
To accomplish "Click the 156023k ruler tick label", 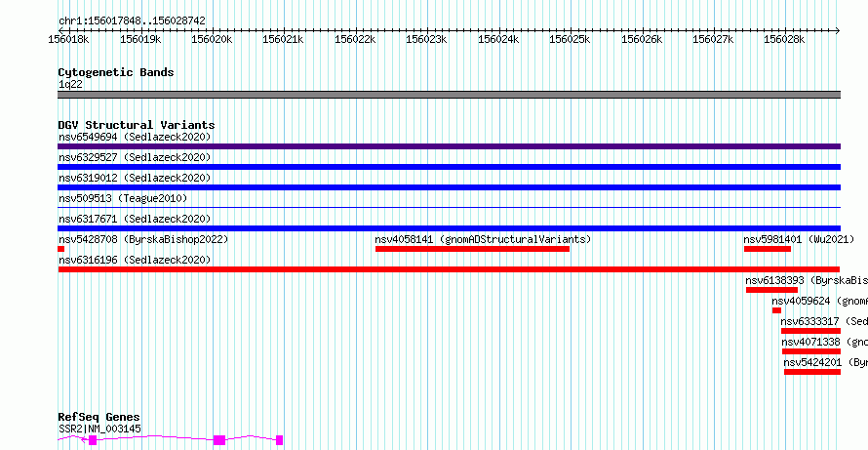I will [x=428, y=39].
